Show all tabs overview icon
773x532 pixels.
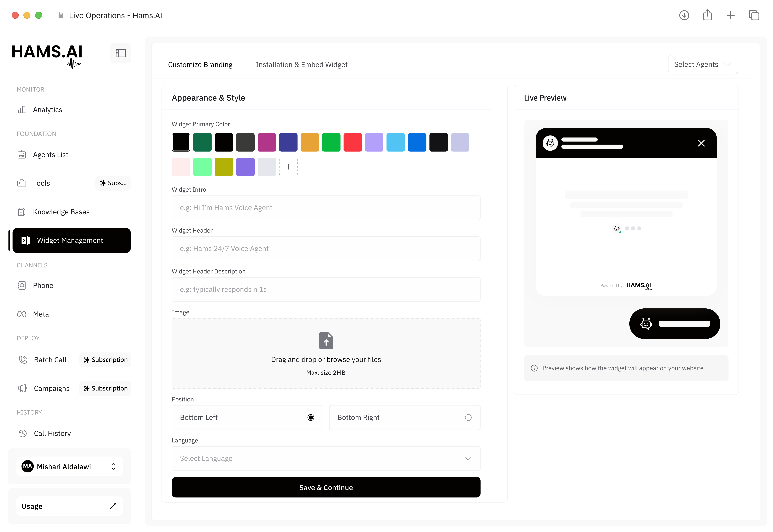[754, 15]
